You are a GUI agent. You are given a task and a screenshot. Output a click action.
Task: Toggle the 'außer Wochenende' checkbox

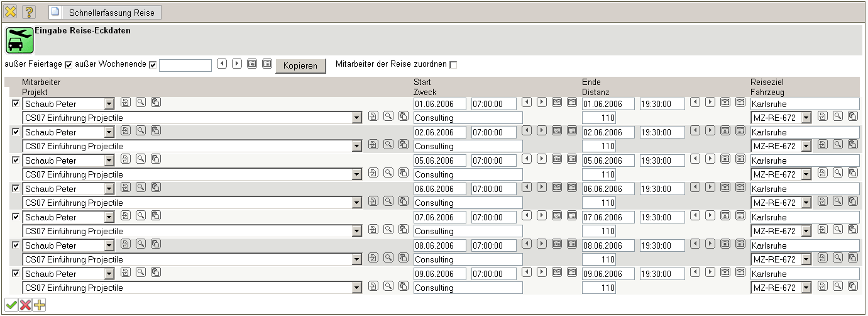pos(153,64)
